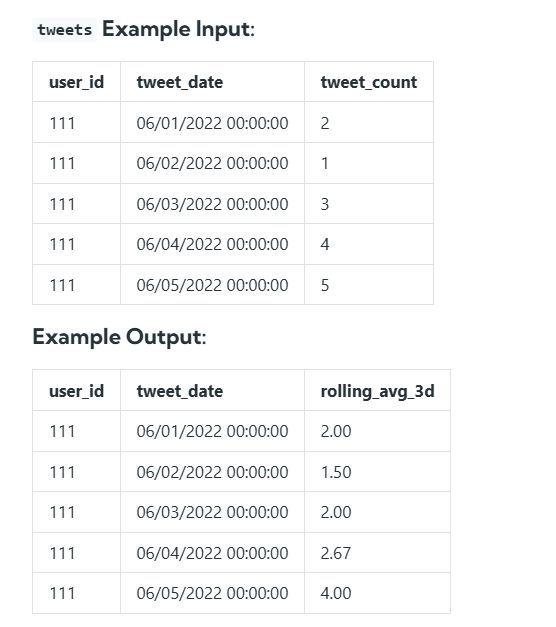Click the Example Output heading
Viewport: 556px width, 627px height.
coord(119,337)
